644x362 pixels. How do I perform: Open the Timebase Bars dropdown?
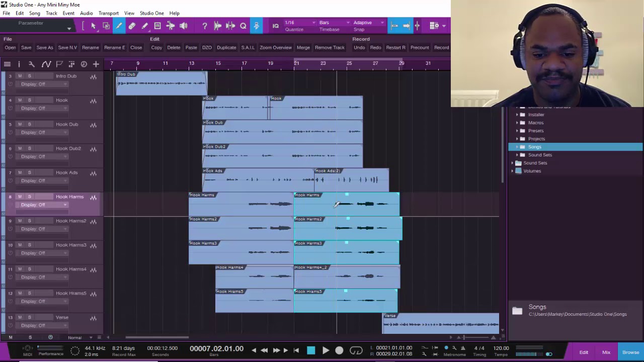pos(335,23)
